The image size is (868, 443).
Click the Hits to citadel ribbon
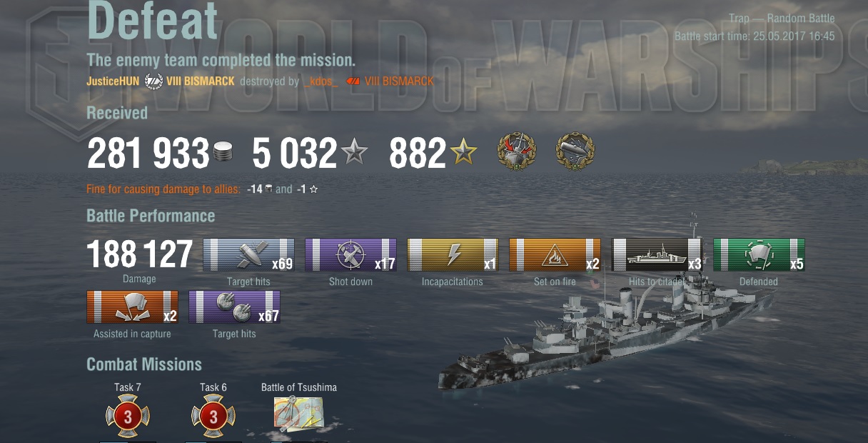click(657, 255)
